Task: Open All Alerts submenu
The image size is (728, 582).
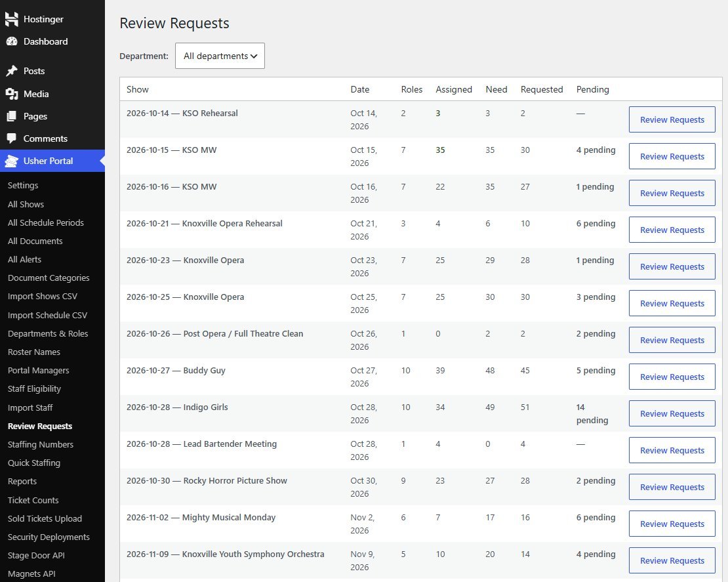Action: point(25,260)
